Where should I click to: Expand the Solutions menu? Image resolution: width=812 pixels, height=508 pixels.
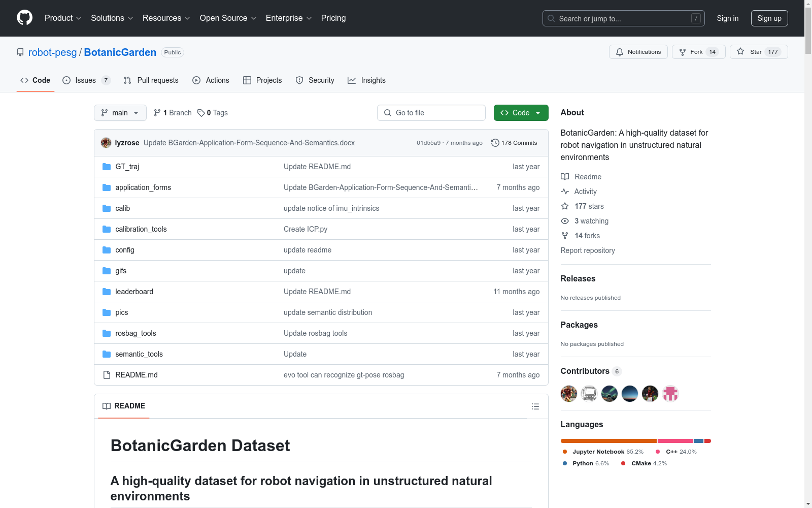tap(112, 18)
